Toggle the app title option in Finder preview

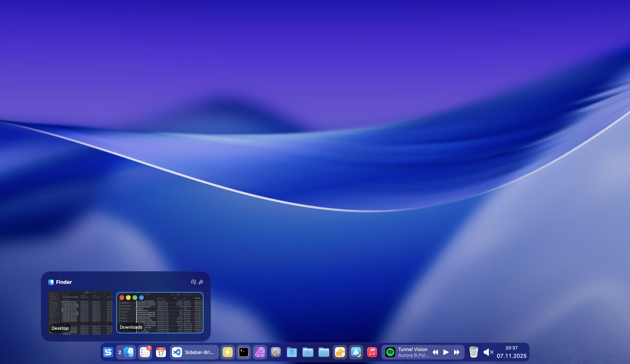(193, 282)
